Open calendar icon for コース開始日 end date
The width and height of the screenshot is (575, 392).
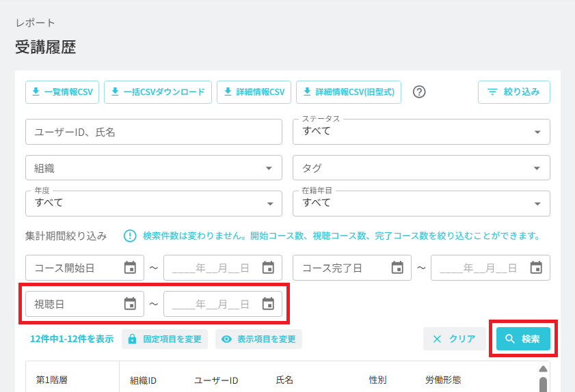[268, 268]
